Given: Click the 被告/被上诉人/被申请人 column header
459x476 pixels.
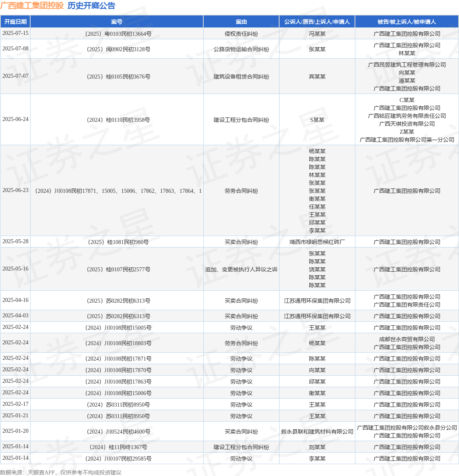Looking at the screenshot, I should (407, 22).
